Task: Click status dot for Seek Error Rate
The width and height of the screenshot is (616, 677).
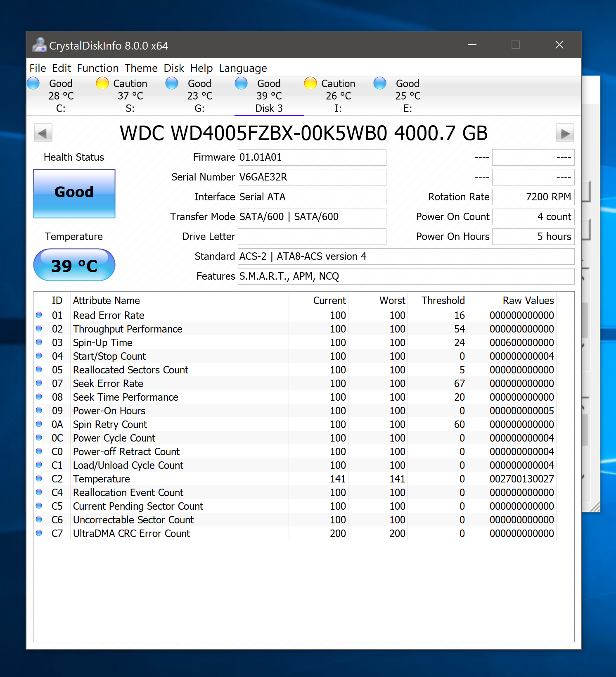Action: tap(39, 383)
